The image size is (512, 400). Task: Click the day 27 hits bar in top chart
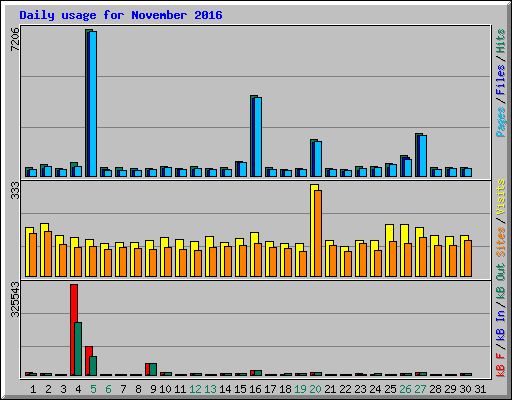pos(417,155)
